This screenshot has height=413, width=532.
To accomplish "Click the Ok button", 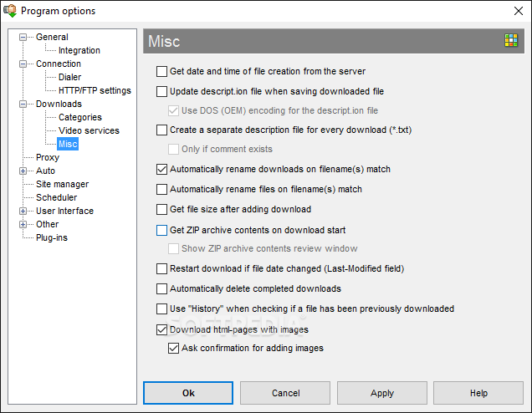I will click(x=188, y=393).
